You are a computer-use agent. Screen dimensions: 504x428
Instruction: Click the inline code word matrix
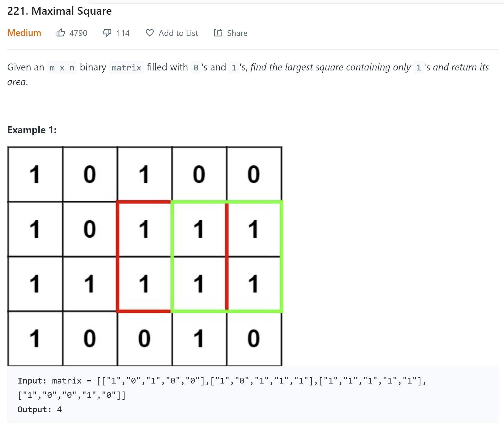(x=126, y=68)
